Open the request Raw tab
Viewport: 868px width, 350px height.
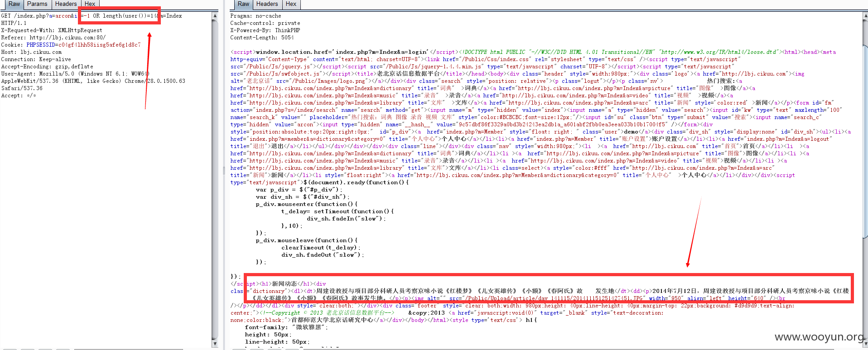tap(14, 4)
